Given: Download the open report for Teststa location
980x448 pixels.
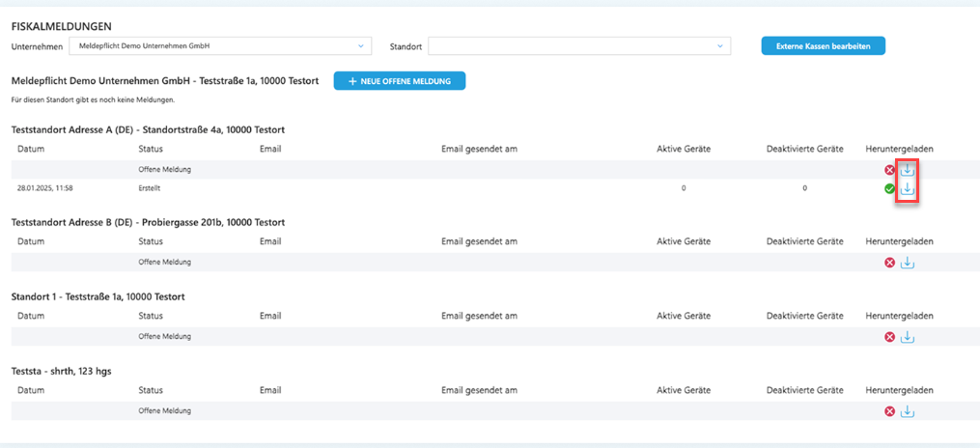Looking at the screenshot, I should [907, 411].
